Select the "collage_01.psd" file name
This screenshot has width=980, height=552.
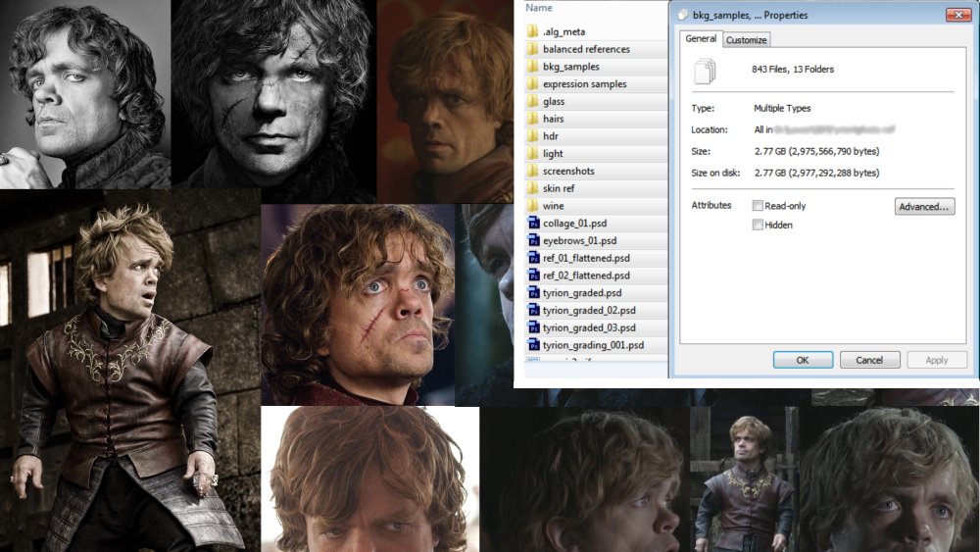[574, 224]
